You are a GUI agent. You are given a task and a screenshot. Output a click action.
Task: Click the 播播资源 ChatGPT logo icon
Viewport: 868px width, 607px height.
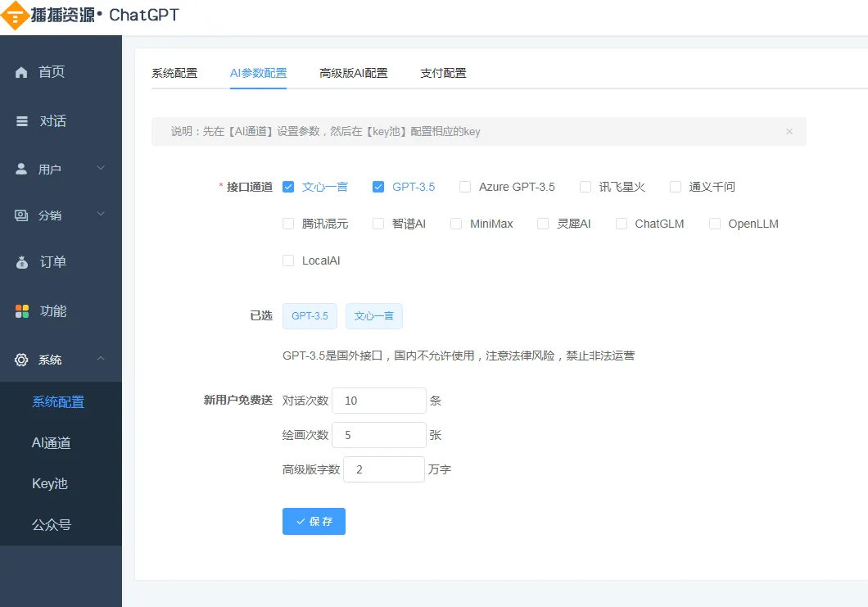(15, 16)
